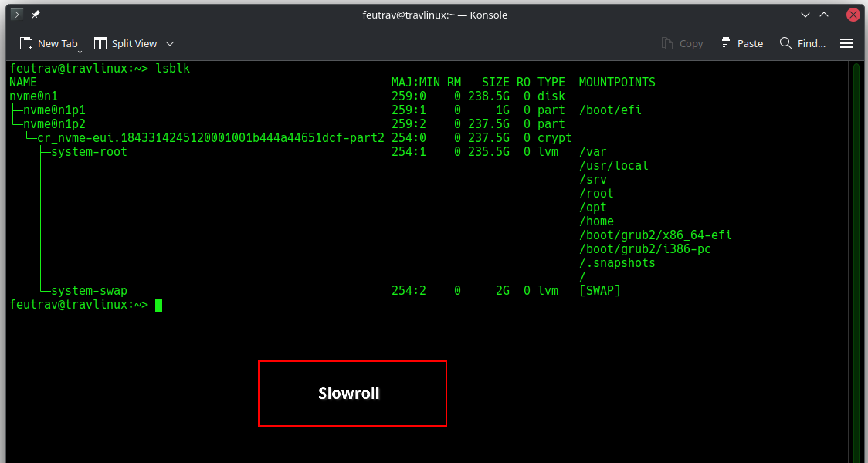Viewport: 868px width, 463px height.
Task: Click the green cursor at the prompt
Action: (x=158, y=305)
